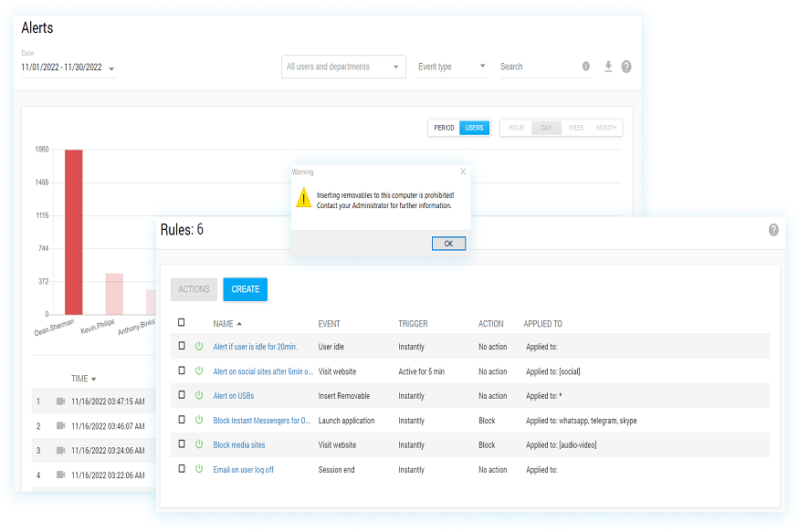Switch chart to PERIOD view
Screen dimensions: 799x532
[x=444, y=128]
